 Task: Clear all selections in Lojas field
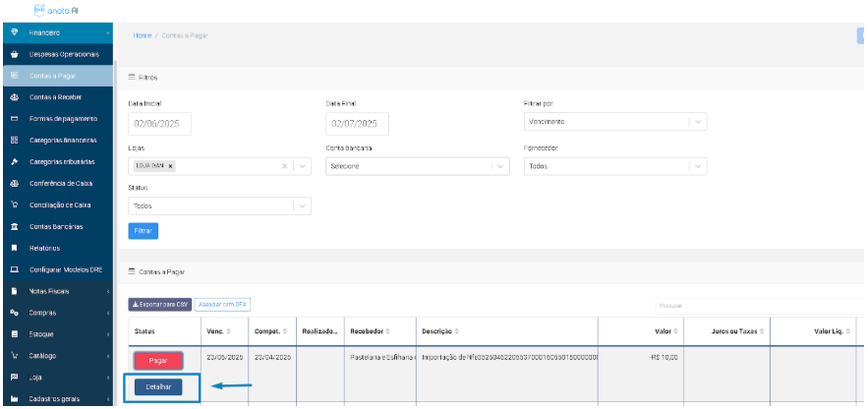[284, 166]
